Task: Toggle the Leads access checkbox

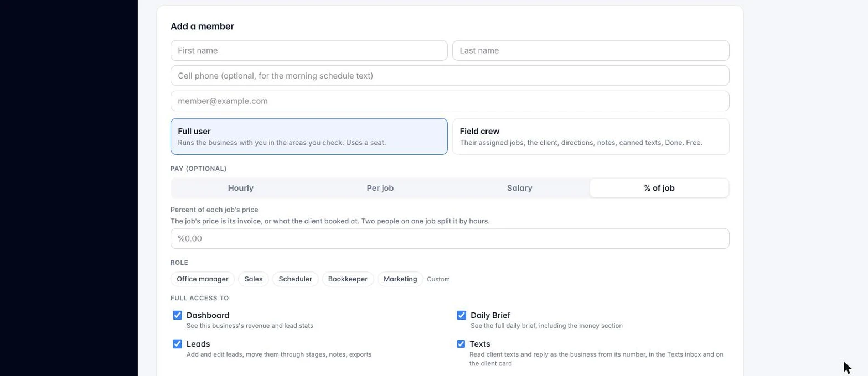Action: click(177, 344)
